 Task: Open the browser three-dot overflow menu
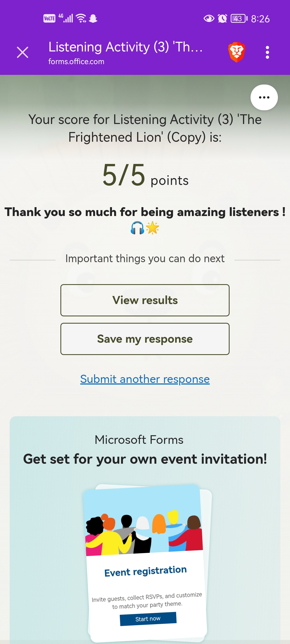[x=267, y=52]
